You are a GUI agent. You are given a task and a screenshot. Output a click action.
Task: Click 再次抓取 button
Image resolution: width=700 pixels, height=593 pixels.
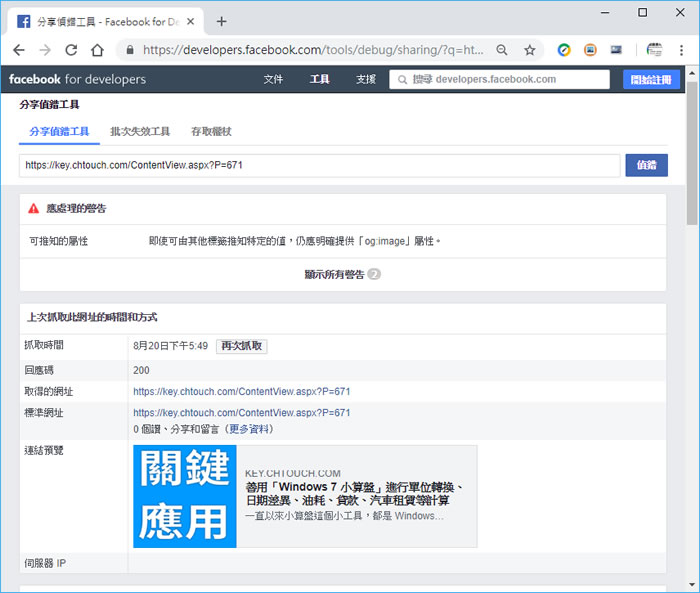click(x=242, y=346)
